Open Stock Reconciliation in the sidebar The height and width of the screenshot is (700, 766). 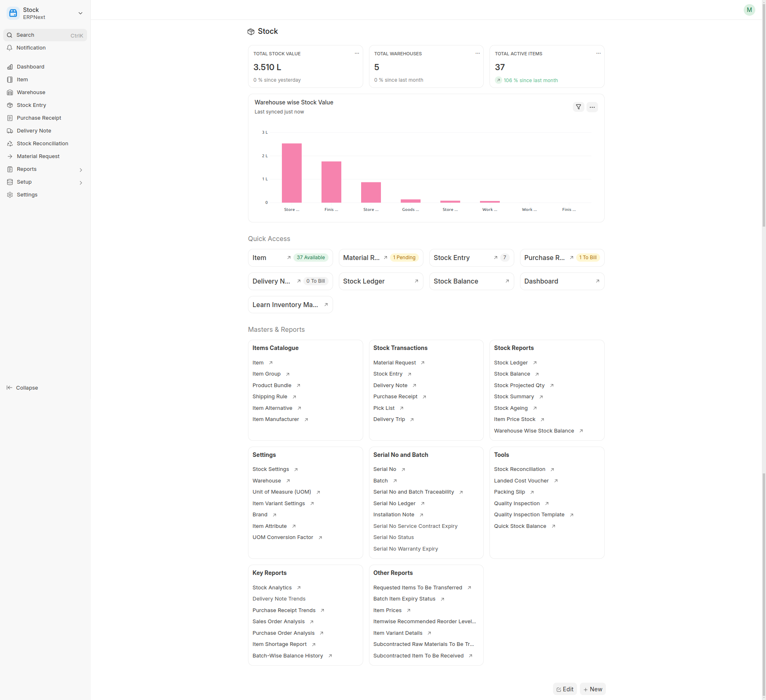coord(43,144)
